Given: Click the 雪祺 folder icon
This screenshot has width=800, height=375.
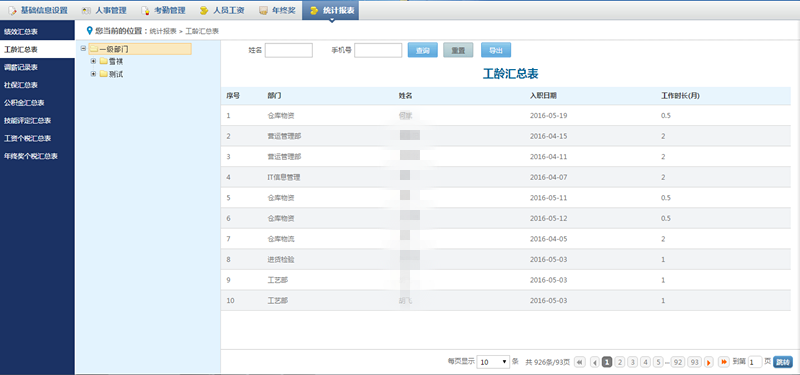Looking at the screenshot, I should point(104,61).
